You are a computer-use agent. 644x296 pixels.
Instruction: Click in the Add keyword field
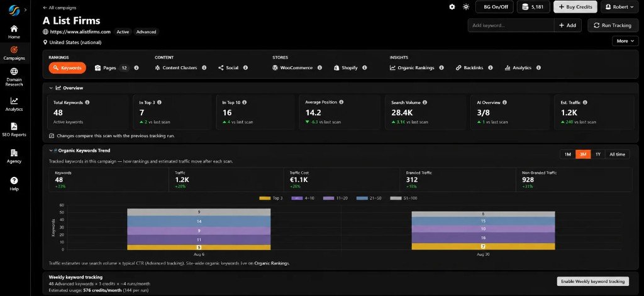pos(511,25)
